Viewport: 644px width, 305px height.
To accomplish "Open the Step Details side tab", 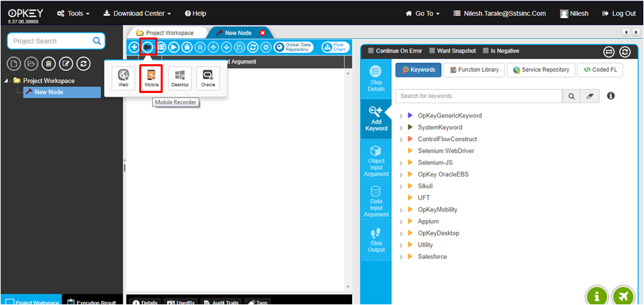I will coord(376,79).
